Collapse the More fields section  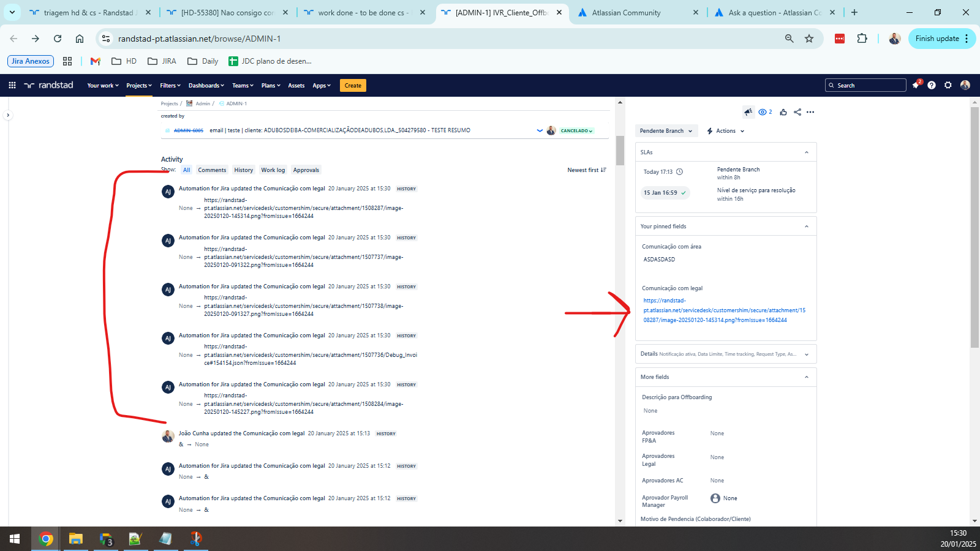click(x=807, y=377)
